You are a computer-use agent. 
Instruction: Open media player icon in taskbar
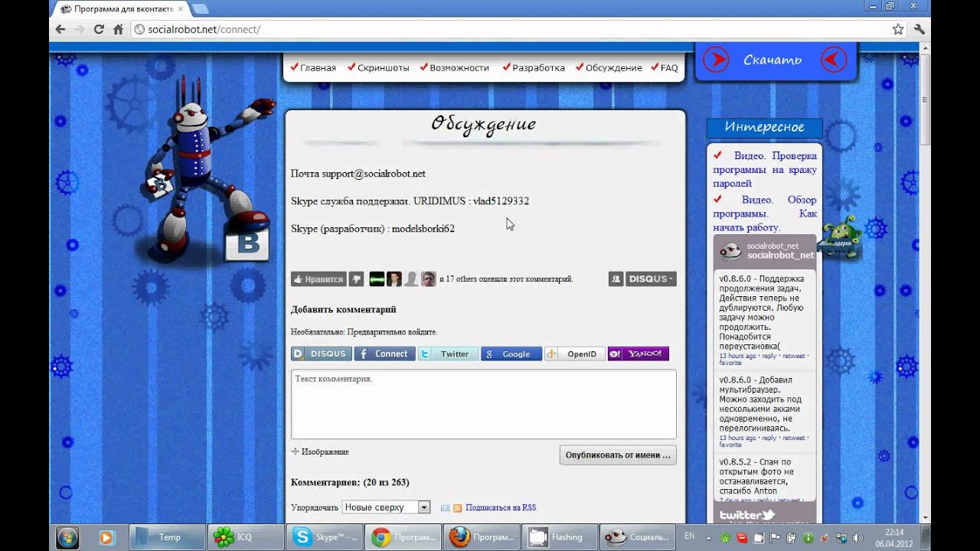106,537
